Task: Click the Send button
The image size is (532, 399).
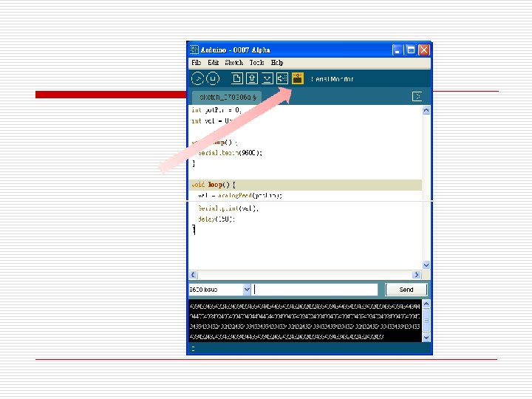Action: coord(406,290)
